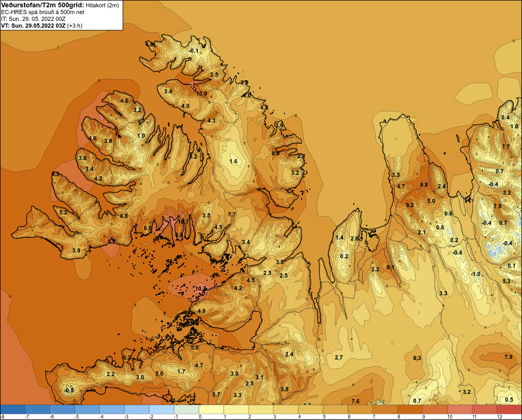Click the 'EC-HRES spá brúuð á 500m net' line
The width and height of the screenshot is (522, 420).
tap(43, 12)
